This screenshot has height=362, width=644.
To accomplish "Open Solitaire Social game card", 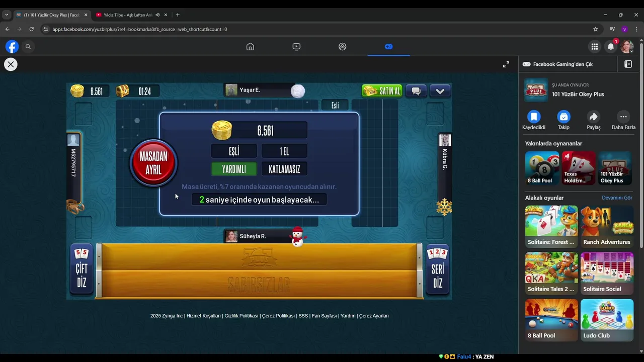I will pyautogui.click(x=607, y=273).
